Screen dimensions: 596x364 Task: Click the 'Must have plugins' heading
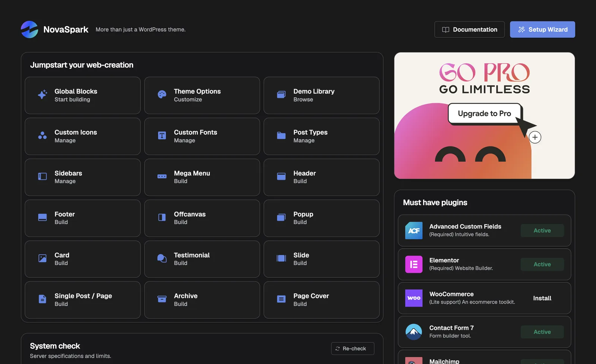pyautogui.click(x=435, y=203)
